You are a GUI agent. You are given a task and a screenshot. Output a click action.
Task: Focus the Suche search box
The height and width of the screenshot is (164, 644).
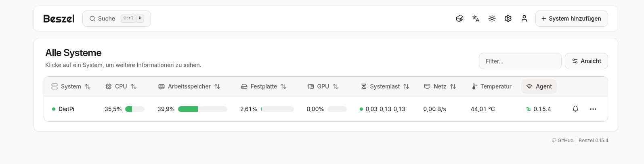(116, 19)
